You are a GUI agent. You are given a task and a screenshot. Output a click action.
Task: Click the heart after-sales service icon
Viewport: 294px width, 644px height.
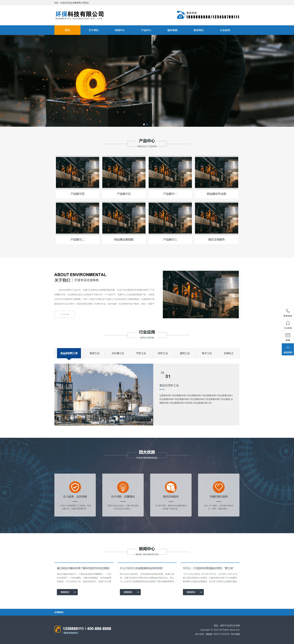tap(219, 487)
